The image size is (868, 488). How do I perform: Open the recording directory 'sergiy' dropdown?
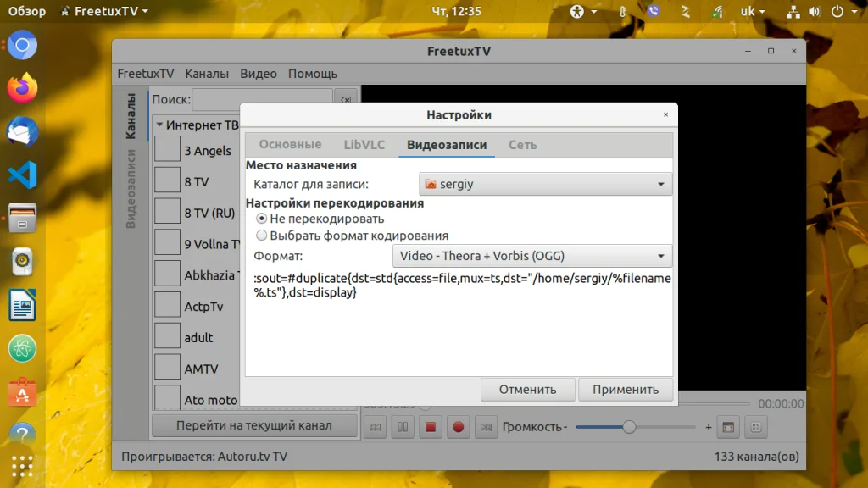coord(545,184)
